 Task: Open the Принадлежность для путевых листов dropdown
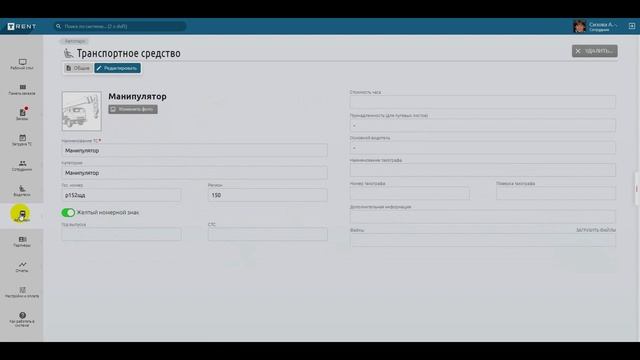pos(482,125)
